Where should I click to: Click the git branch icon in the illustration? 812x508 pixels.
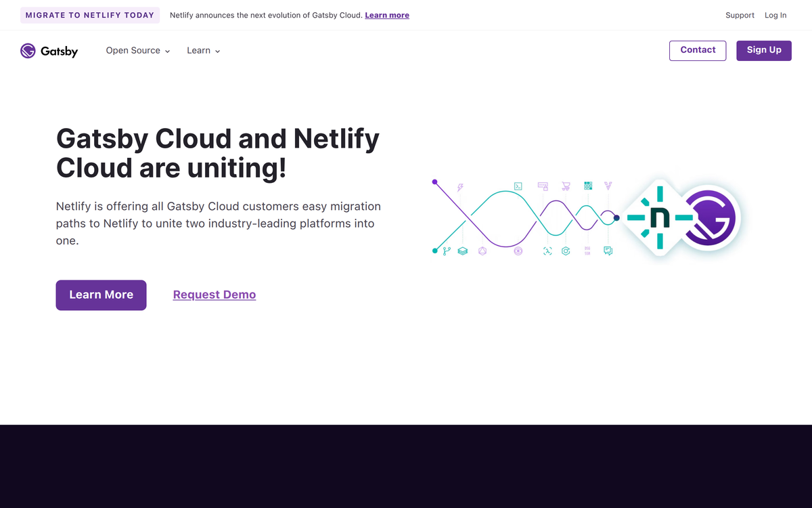coord(447,251)
